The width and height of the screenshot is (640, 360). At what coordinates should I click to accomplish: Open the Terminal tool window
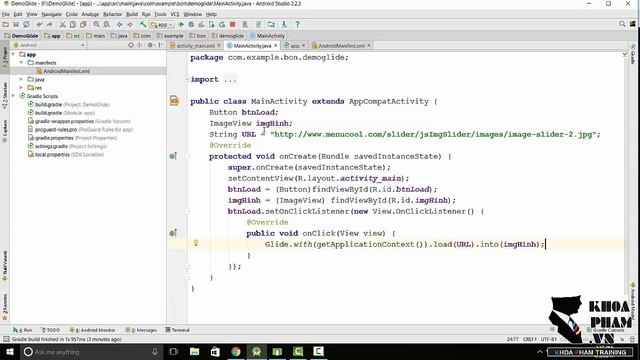pos(178,330)
